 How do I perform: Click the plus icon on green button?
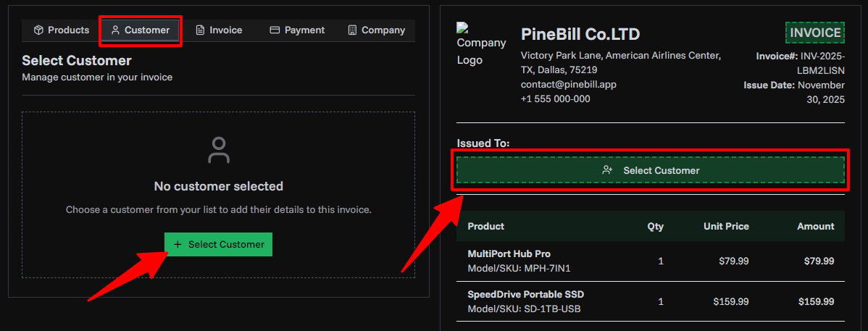(x=178, y=245)
